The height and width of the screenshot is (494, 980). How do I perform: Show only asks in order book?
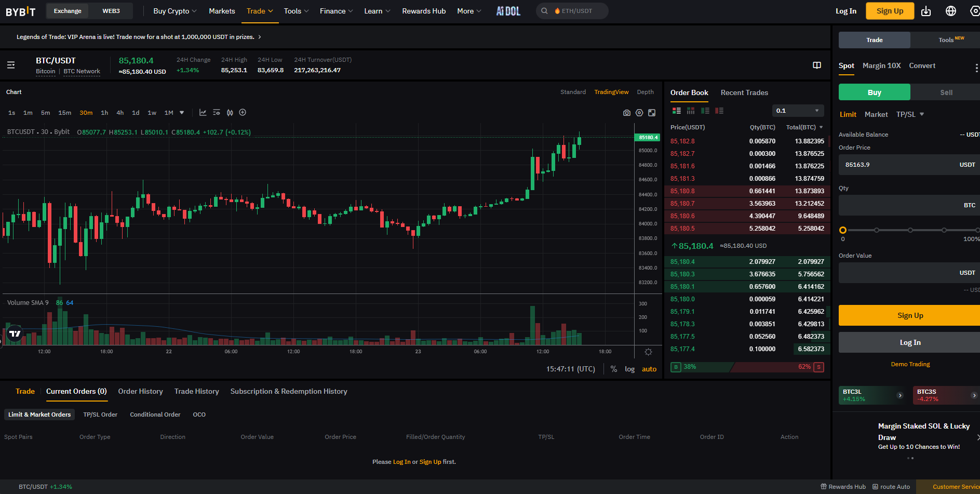click(x=719, y=111)
